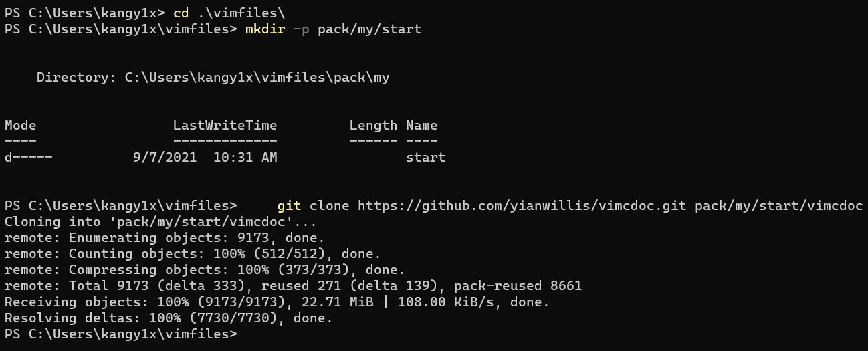
Task: Click the Name column header
Action: tap(421, 125)
